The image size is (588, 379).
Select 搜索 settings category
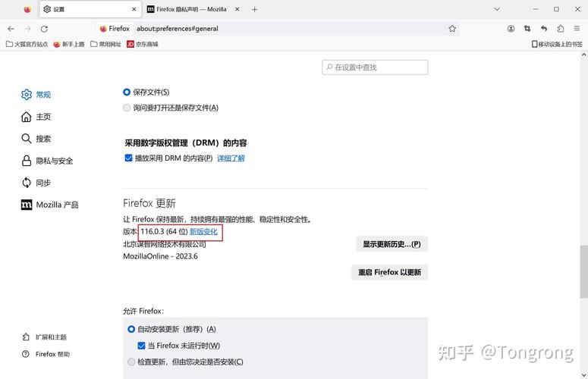(x=36, y=139)
